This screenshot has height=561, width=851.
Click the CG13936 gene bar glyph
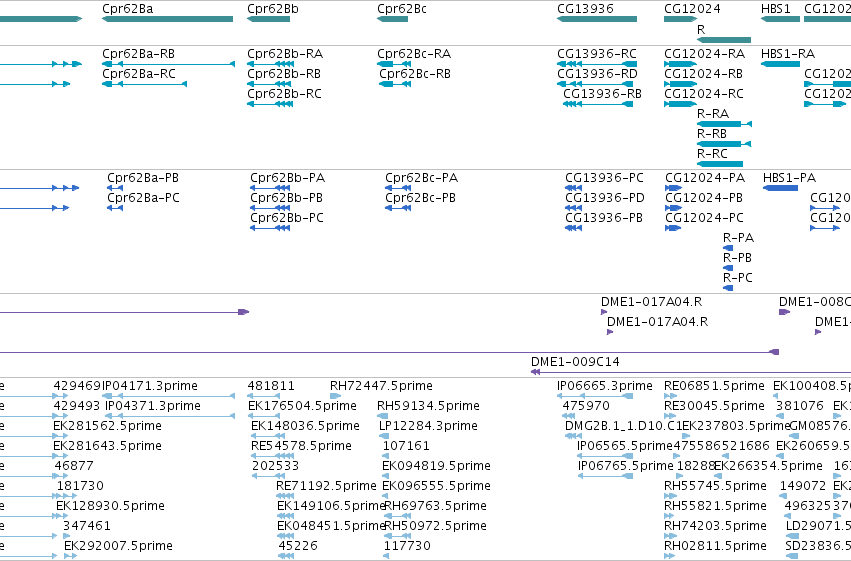point(596,19)
